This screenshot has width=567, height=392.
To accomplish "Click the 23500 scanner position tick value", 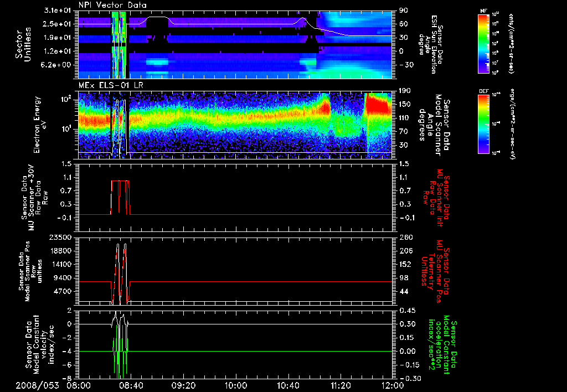I will click(61, 238).
